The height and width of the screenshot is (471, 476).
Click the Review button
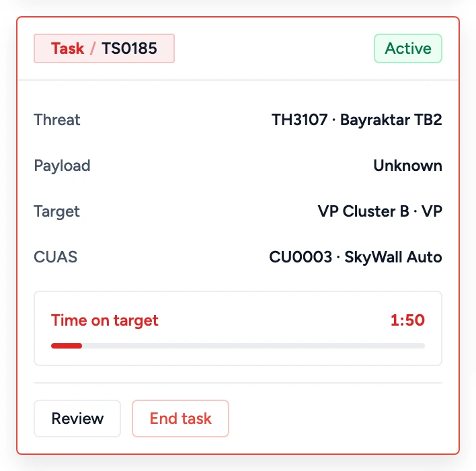coord(77,419)
